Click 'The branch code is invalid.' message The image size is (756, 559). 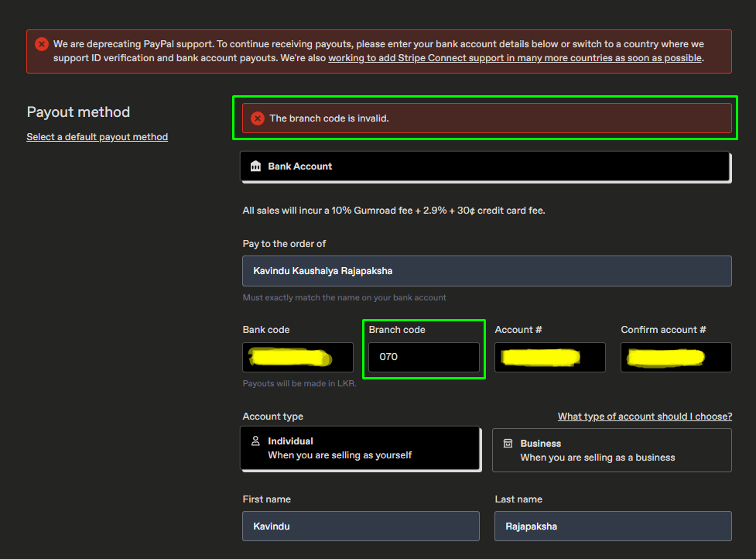(x=329, y=118)
